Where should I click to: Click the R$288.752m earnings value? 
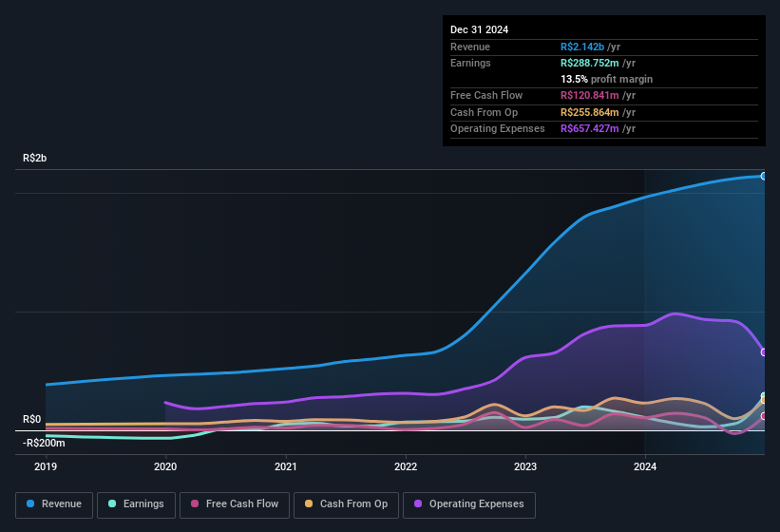coord(589,63)
